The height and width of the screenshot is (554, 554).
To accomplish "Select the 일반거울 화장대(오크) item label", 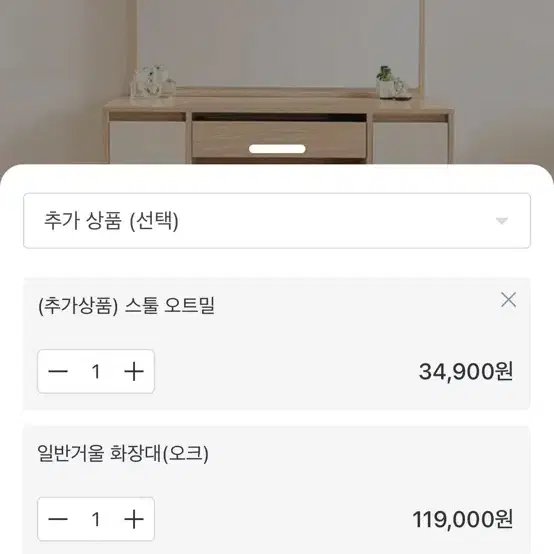I will (x=123, y=454).
